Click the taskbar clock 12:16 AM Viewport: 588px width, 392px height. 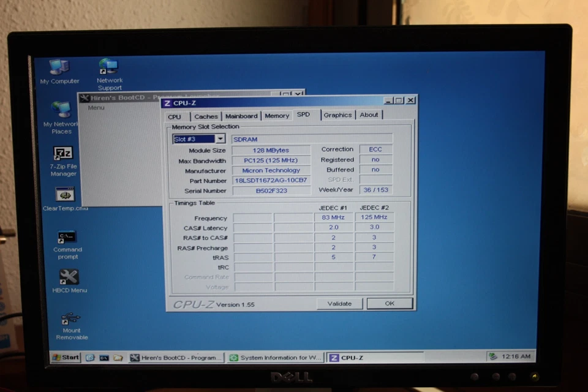pos(516,356)
